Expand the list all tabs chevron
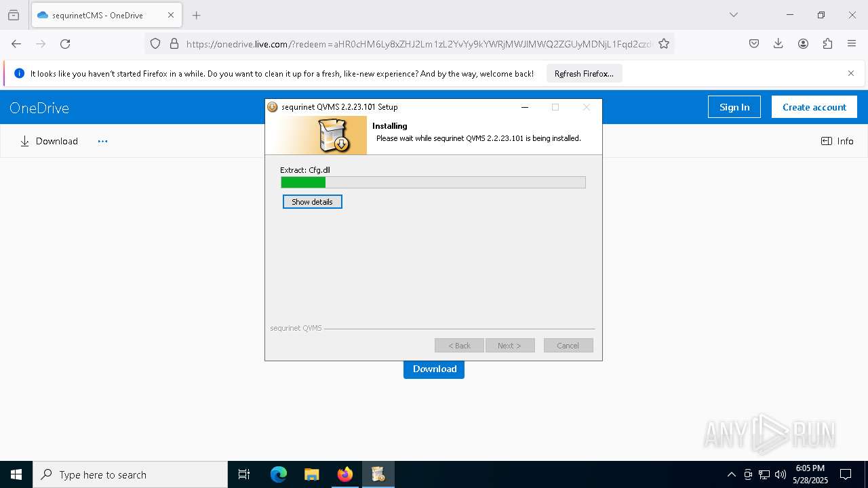Screen dimensions: 868x488 click(734, 15)
